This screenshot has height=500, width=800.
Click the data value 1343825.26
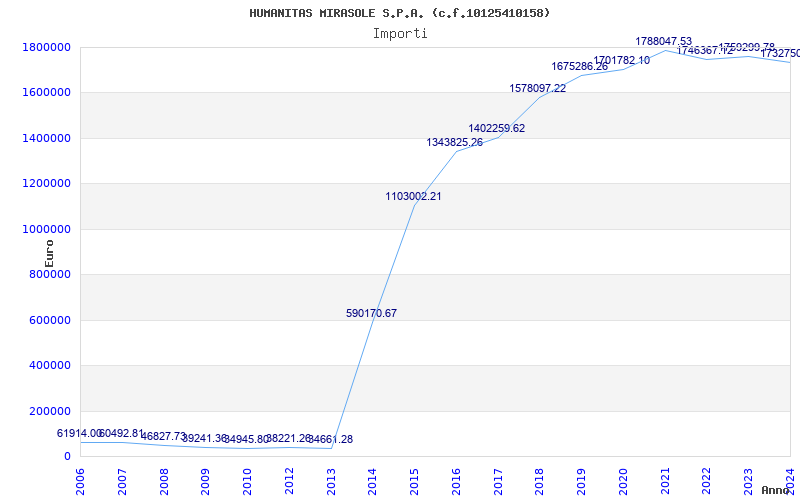click(x=455, y=142)
